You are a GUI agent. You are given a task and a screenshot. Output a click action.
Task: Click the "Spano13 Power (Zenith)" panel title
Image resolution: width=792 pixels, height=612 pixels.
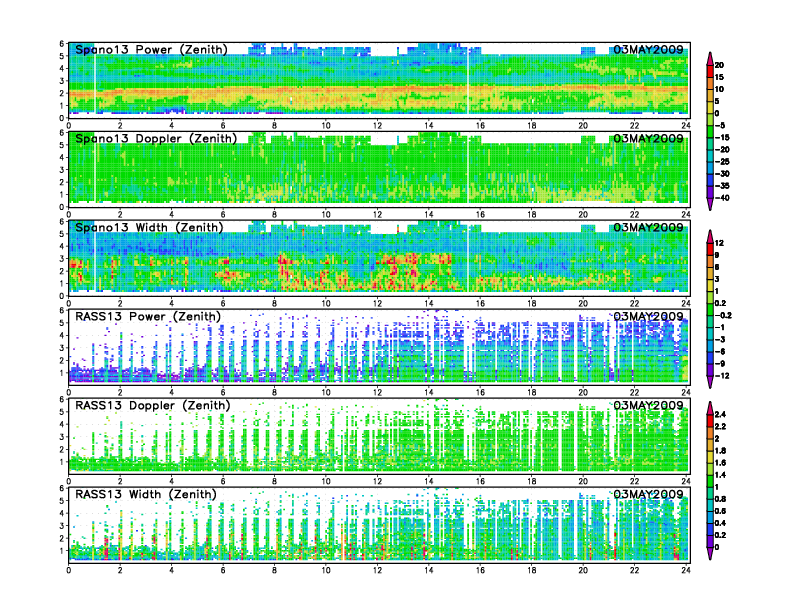(x=151, y=49)
